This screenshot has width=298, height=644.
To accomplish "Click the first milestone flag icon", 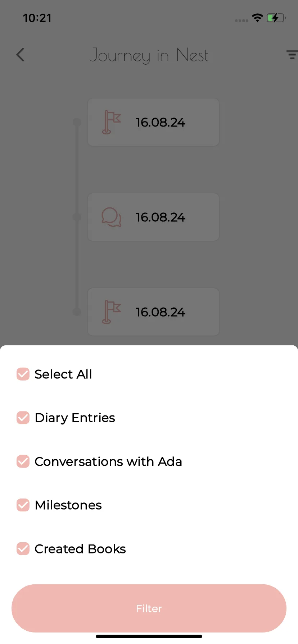I will pos(111,122).
